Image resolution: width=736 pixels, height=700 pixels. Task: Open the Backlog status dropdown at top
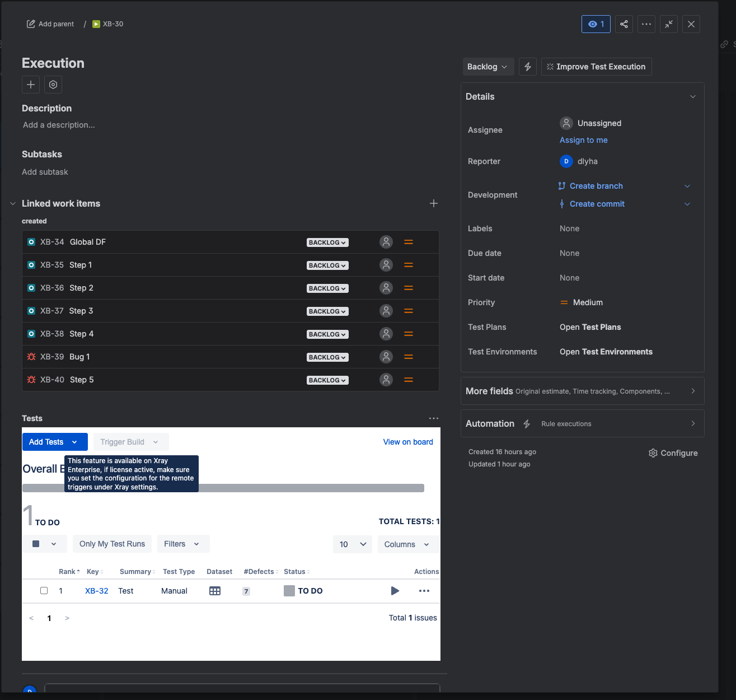tap(486, 67)
